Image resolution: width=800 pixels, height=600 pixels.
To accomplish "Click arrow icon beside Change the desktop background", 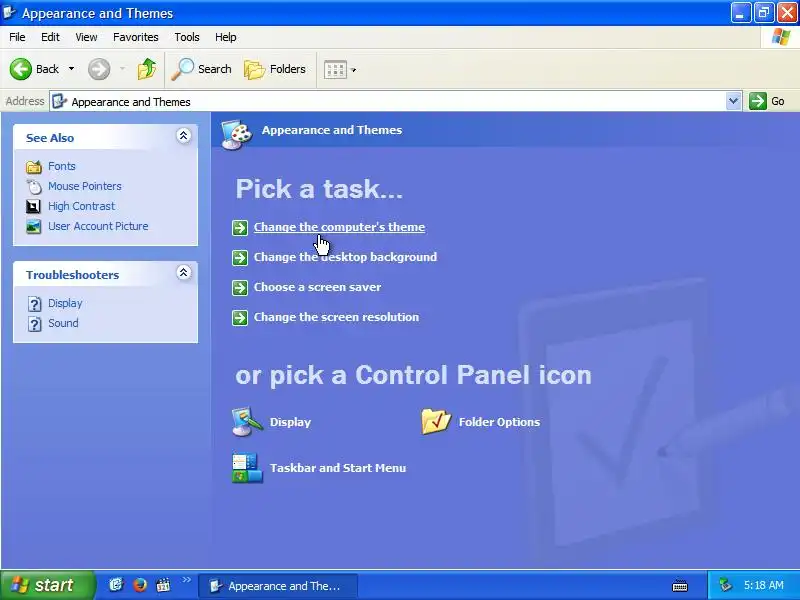I will (x=240, y=258).
